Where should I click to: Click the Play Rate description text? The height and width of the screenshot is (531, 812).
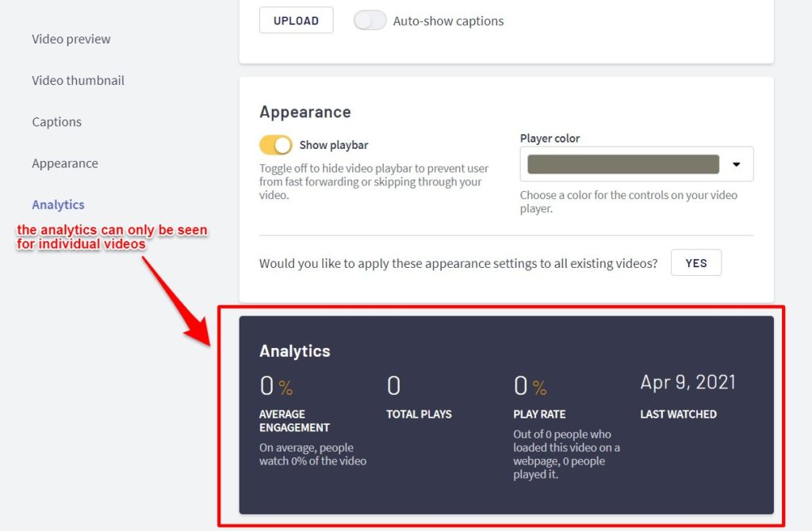point(566,454)
